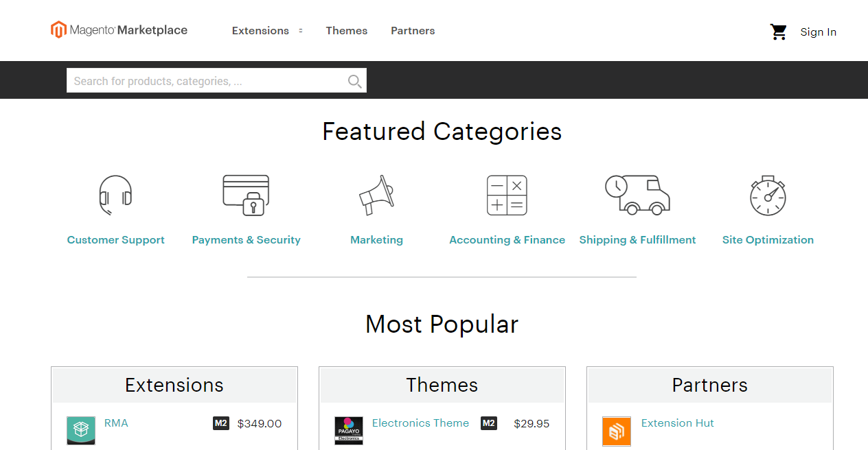This screenshot has height=450, width=868.
Task: Click the RMA extension thumbnail
Action: pos(81,431)
